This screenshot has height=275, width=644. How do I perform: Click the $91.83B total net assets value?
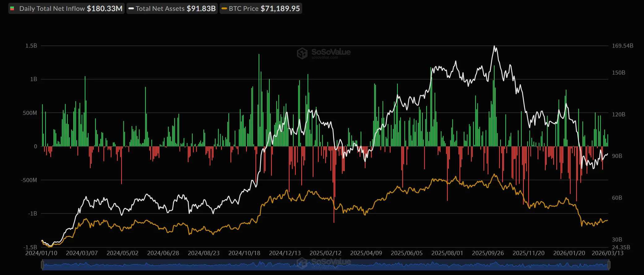pos(201,9)
